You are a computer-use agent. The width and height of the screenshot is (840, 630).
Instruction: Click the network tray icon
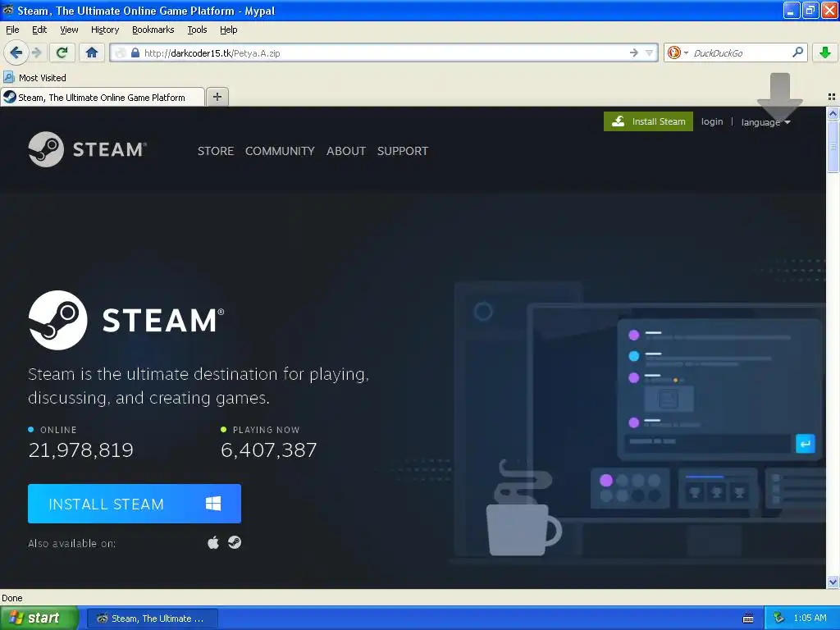pos(779,619)
